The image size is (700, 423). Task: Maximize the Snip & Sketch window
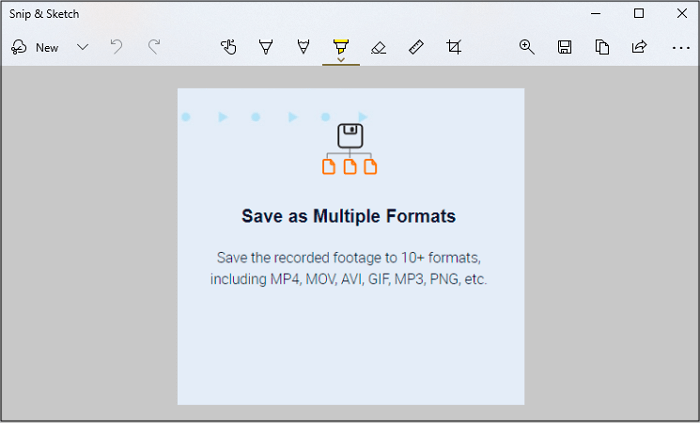tap(639, 14)
